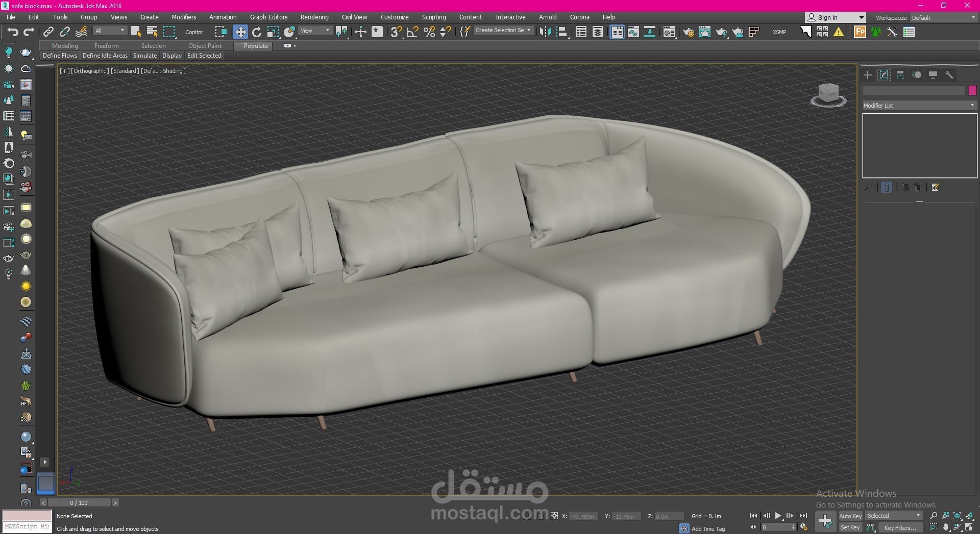Open the Sign In dropdown
This screenshot has height=534, width=980.
pos(835,17)
